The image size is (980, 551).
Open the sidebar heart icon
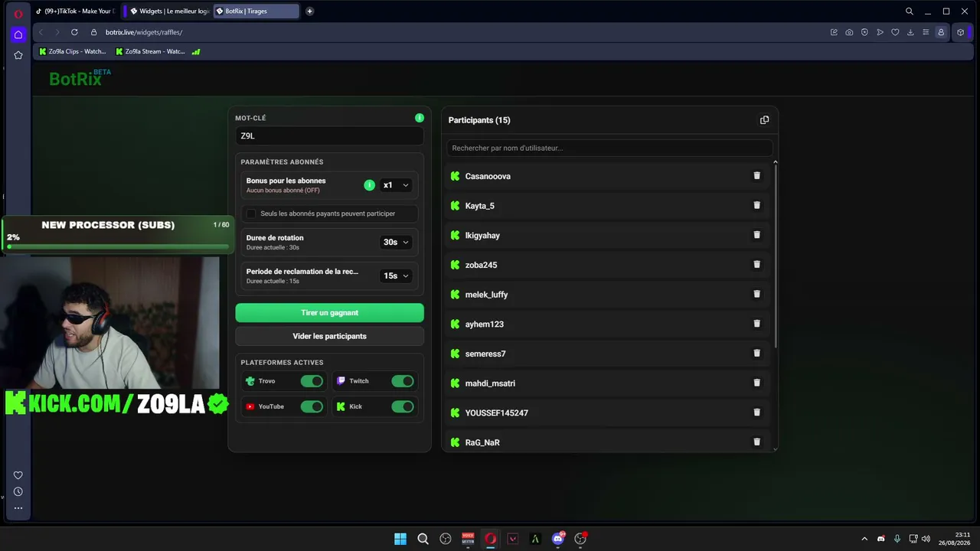(x=18, y=475)
